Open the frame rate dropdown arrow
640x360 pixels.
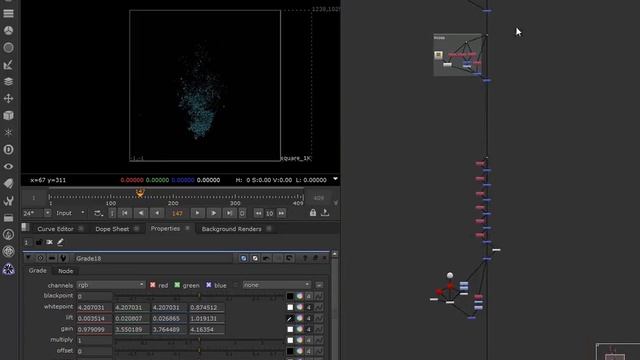(48, 213)
